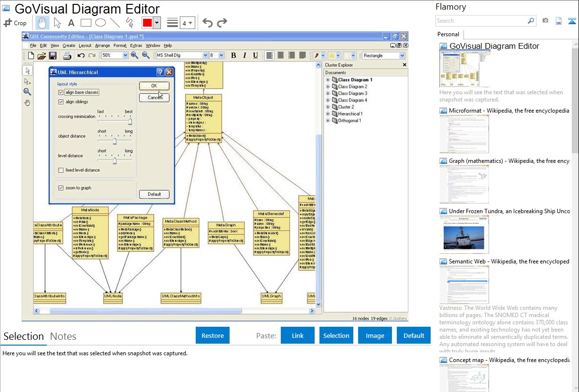Pick the arrow pointer tool beside the hand

pos(57,23)
